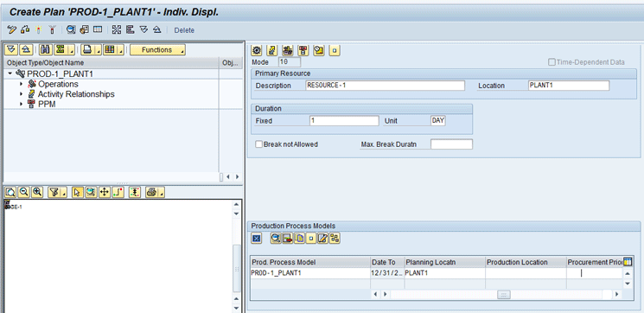Click the Display/Change pencil icon in top toolbar
644x313 pixels.
[x=11, y=30]
